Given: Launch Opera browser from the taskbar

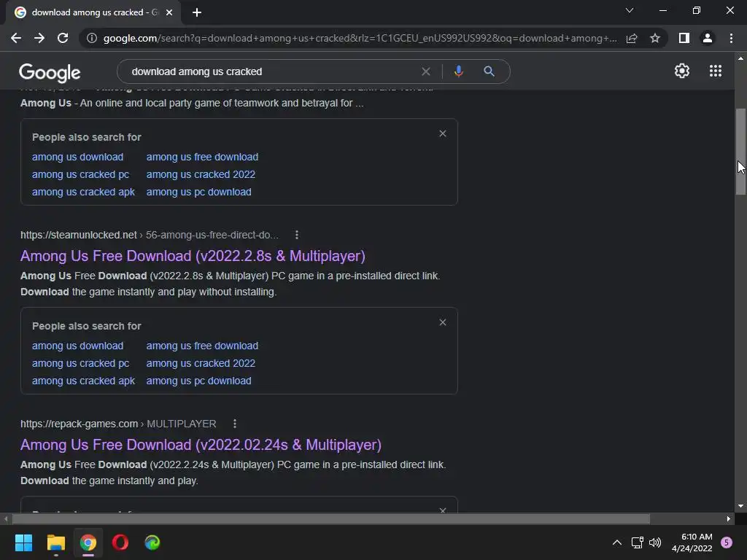Looking at the screenshot, I should click(120, 542).
